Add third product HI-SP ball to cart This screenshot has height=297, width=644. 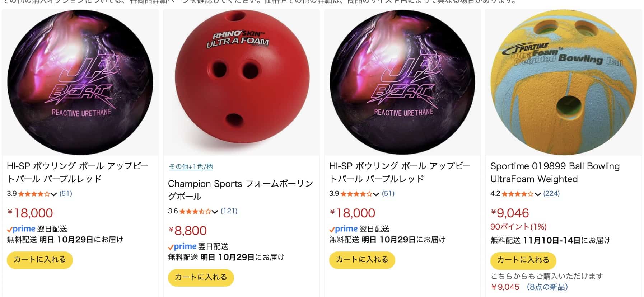pos(362,260)
